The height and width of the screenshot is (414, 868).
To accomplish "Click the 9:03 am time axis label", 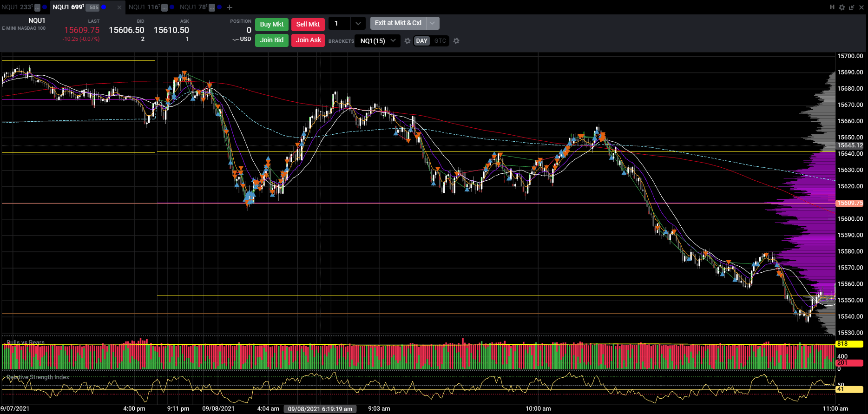I will (379, 409).
